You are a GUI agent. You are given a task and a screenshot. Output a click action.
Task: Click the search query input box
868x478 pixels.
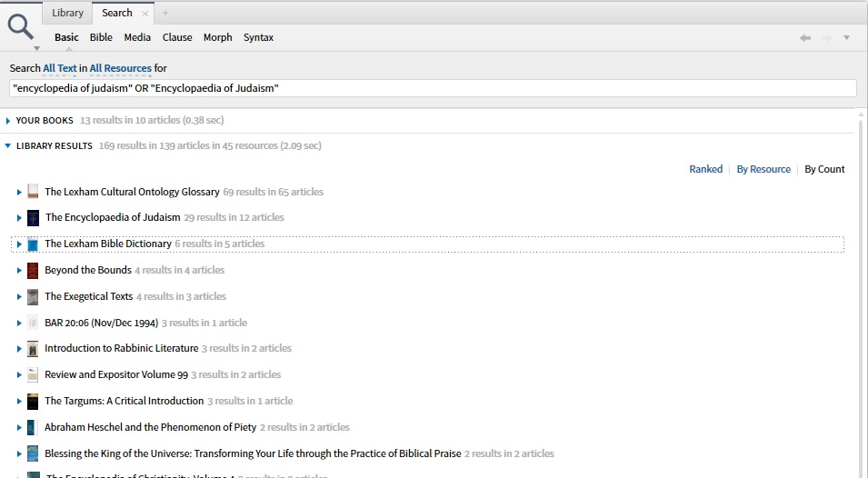433,88
